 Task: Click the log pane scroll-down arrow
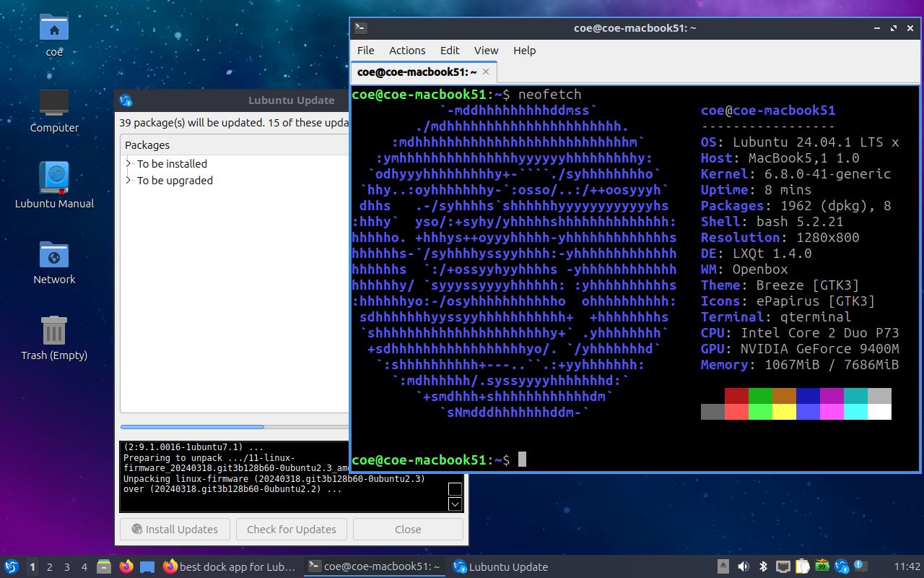click(454, 504)
